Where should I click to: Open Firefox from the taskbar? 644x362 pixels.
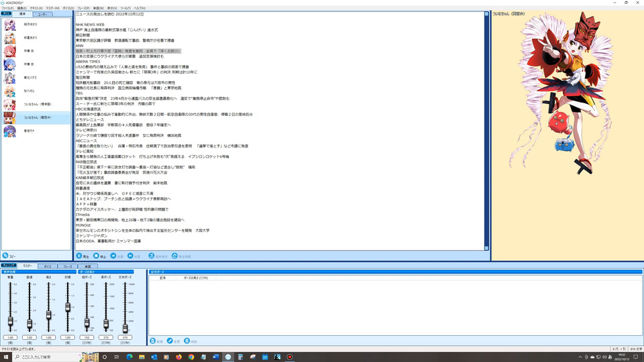click(178, 357)
